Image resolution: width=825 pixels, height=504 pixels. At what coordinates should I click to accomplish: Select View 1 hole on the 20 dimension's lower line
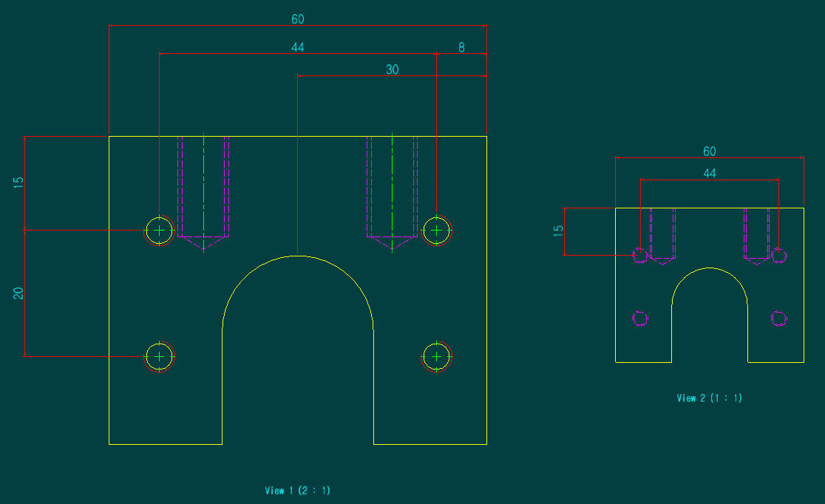[x=160, y=357]
